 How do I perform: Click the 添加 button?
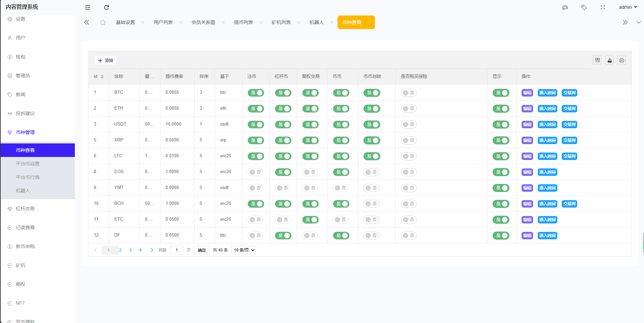coord(105,60)
